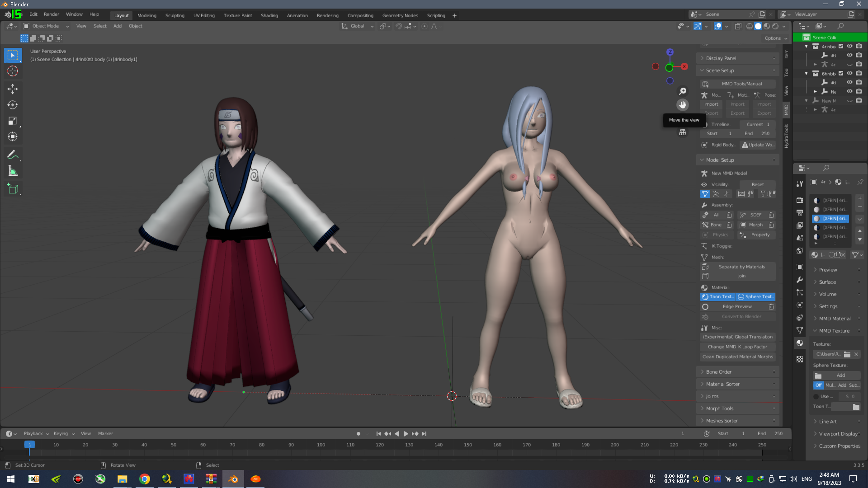Collapse the Scene Setup section

[738, 70]
